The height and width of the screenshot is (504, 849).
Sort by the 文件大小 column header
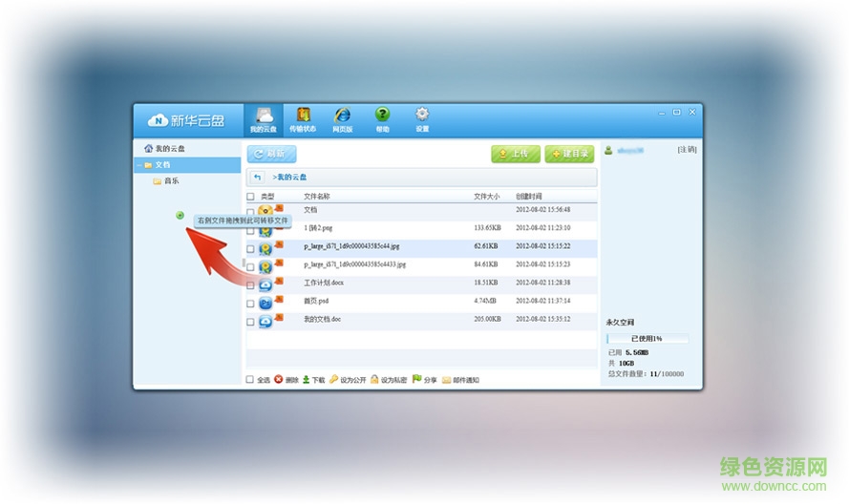(487, 197)
